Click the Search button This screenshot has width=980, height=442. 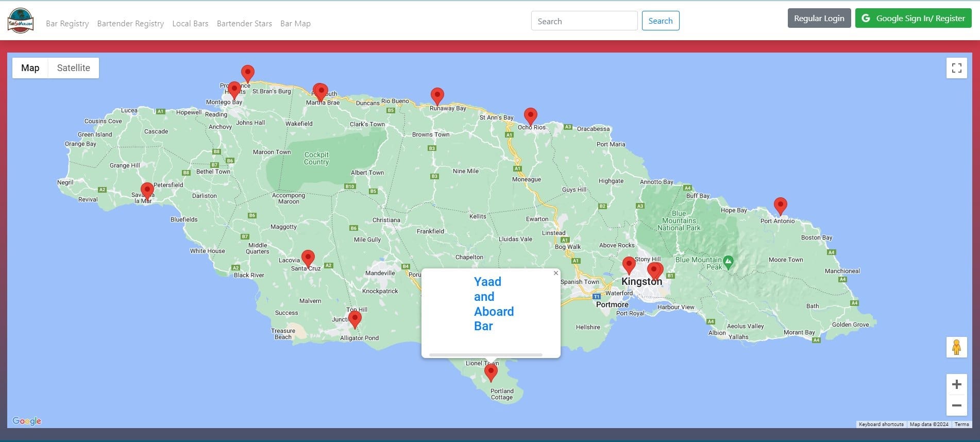[x=661, y=21]
